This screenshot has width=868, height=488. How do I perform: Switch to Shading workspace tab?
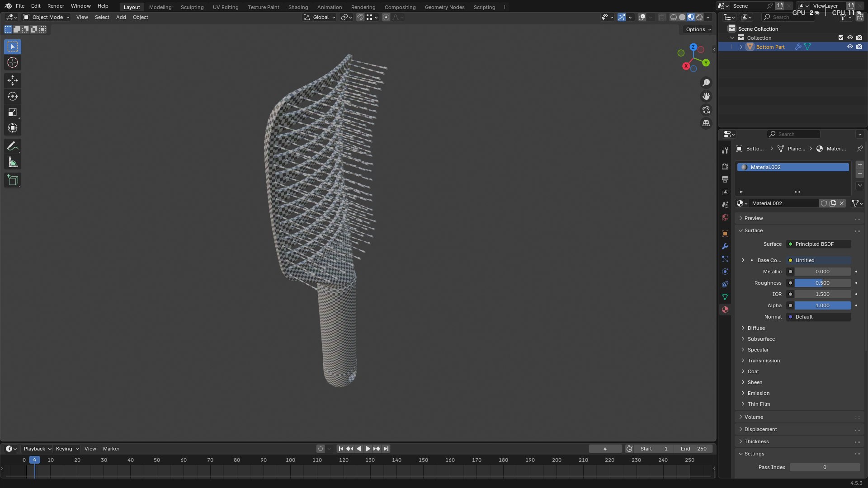click(298, 7)
